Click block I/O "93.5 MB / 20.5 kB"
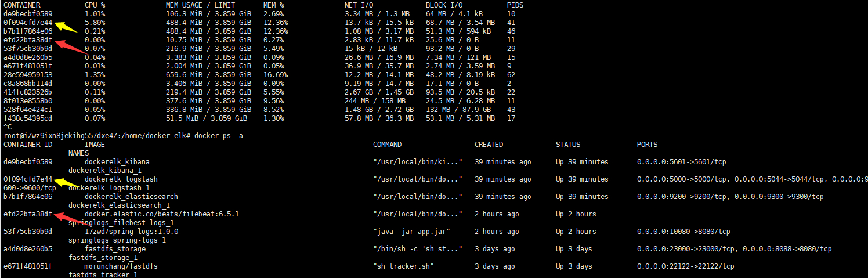 [460, 92]
